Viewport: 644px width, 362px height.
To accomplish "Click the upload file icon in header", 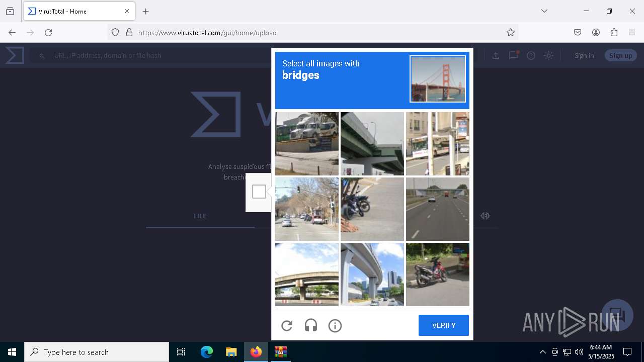I will (496, 55).
